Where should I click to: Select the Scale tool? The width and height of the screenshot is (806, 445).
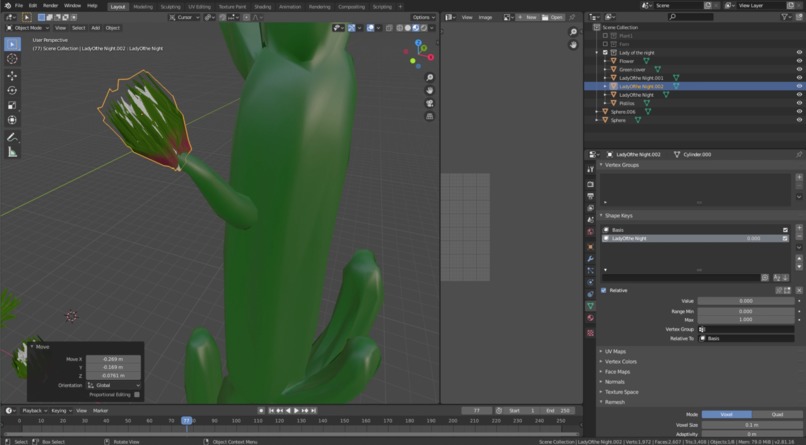point(12,105)
